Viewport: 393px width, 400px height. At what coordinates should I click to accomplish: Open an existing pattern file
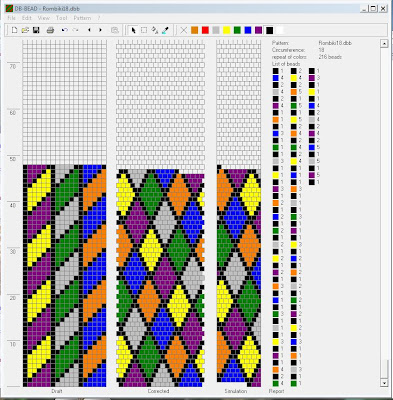25,30
